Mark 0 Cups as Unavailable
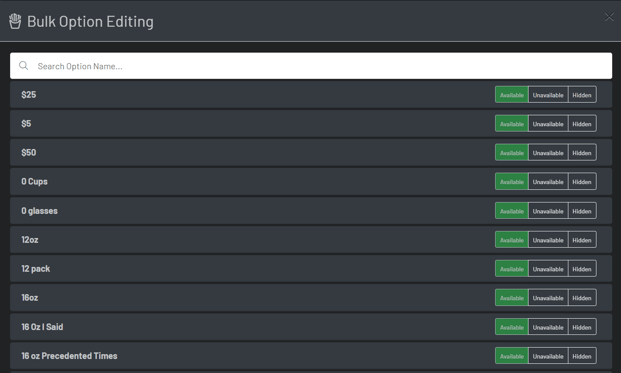The image size is (621, 373). 548,181
